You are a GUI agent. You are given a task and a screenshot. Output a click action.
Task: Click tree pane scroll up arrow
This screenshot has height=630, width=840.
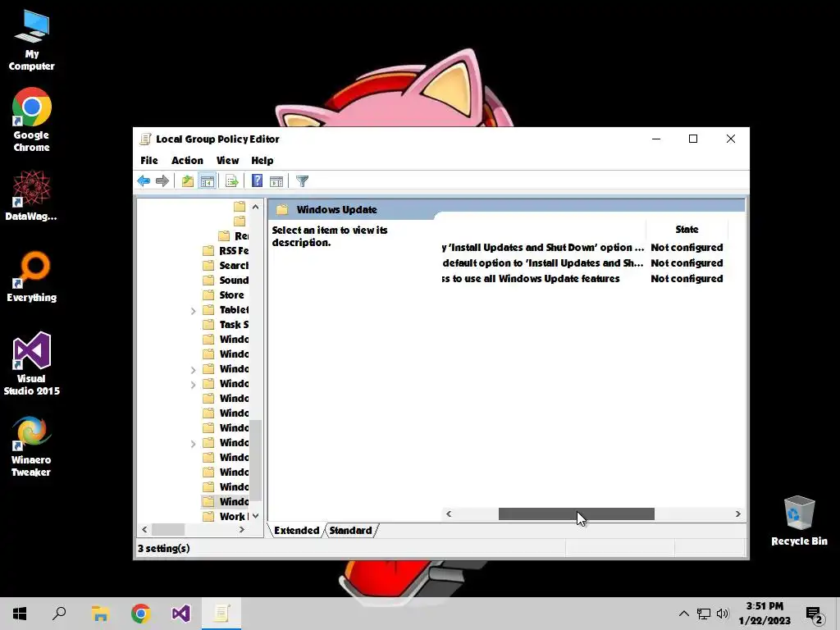[256, 207]
